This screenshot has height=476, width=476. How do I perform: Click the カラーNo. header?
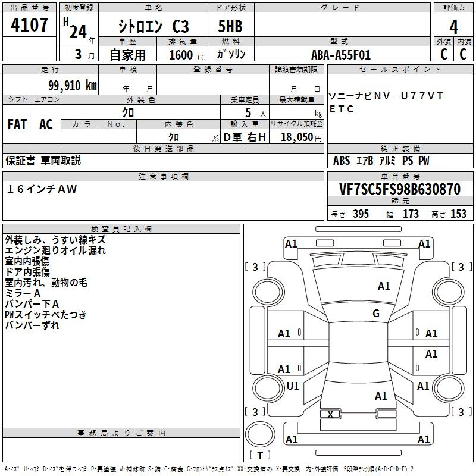99,124
